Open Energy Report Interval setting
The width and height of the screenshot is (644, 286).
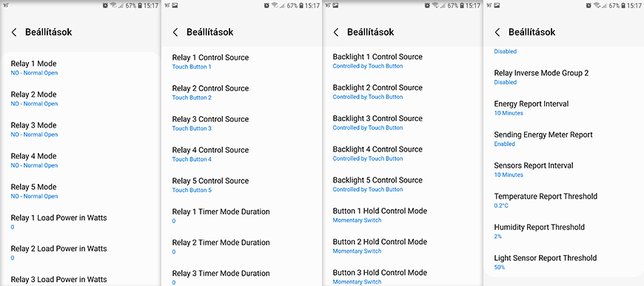[x=563, y=108]
